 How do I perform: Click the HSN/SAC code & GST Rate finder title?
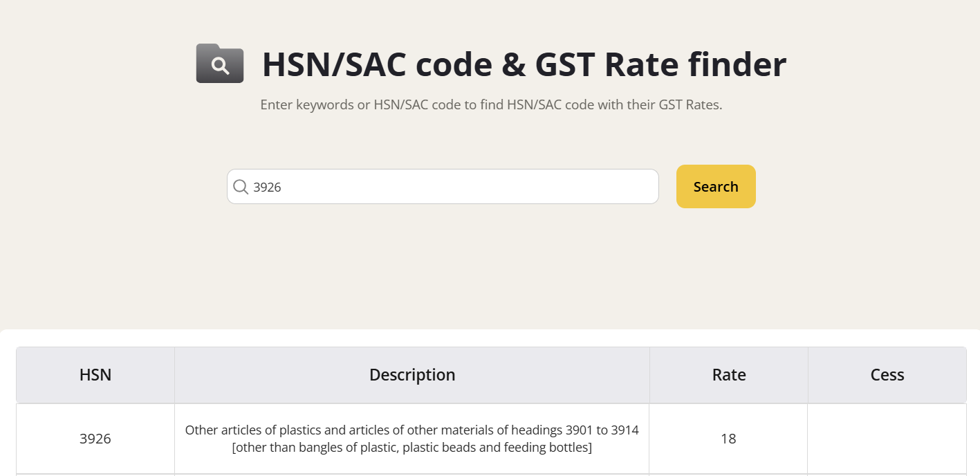[x=524, y=64]
